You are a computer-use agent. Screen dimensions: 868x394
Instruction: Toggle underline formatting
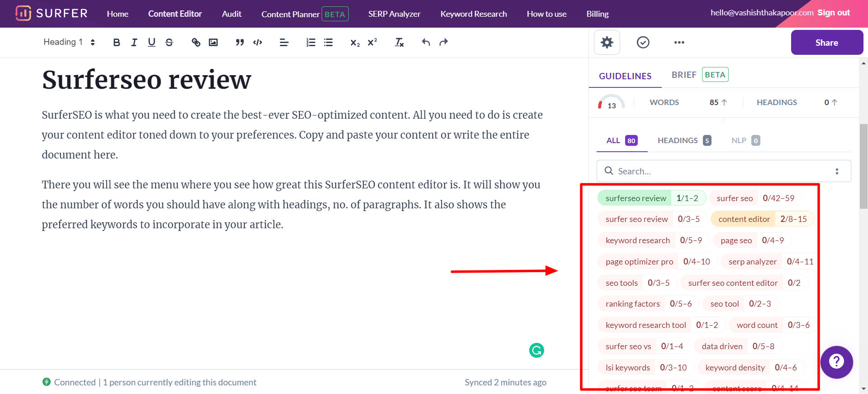[152, 42]
